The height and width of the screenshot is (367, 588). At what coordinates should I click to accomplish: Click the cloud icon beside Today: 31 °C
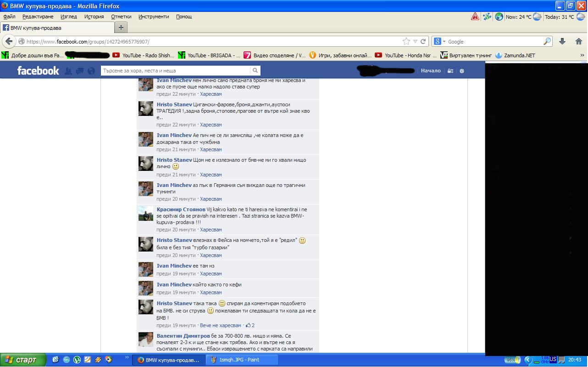click(580, 16)
